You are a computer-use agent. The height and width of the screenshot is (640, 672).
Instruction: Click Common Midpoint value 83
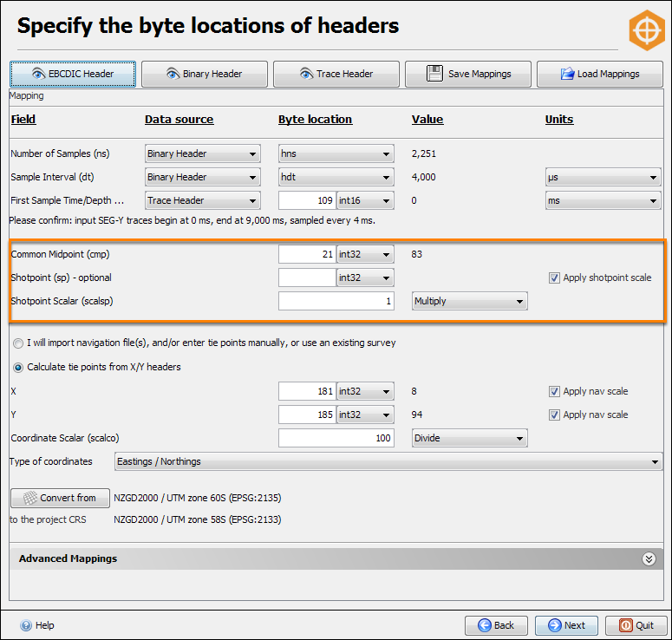[x=417, y=255]
